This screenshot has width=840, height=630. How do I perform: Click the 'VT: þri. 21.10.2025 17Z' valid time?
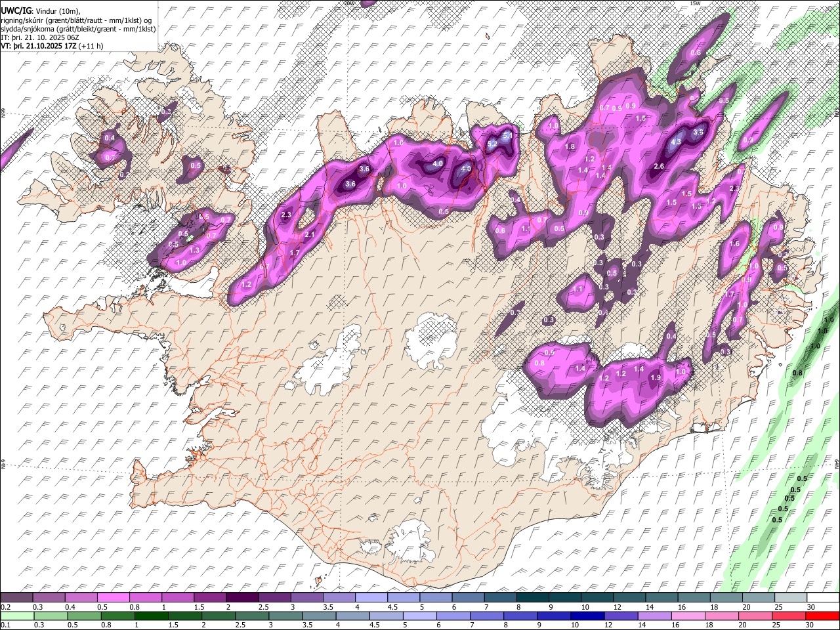click(x=39, y=46)
